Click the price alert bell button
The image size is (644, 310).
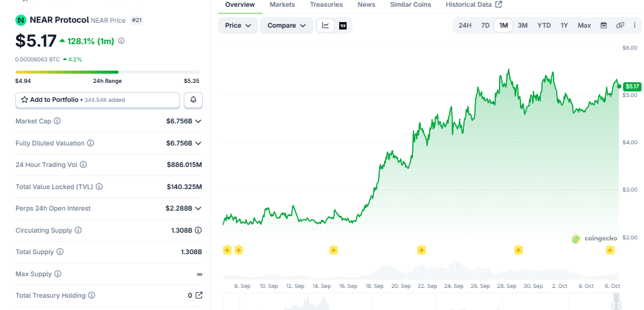193,99
